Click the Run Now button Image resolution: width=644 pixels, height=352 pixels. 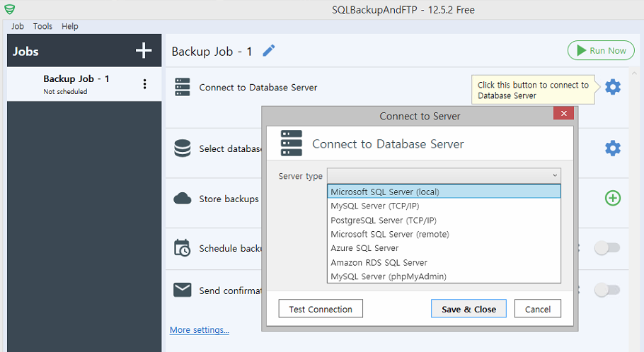click(601, 50)
